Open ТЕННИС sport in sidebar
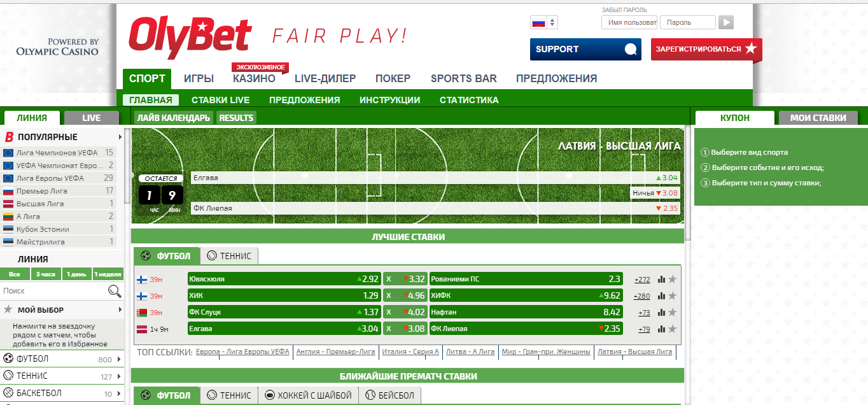The image size is (868, 405). pyautogui.click(x=62, y=376)
